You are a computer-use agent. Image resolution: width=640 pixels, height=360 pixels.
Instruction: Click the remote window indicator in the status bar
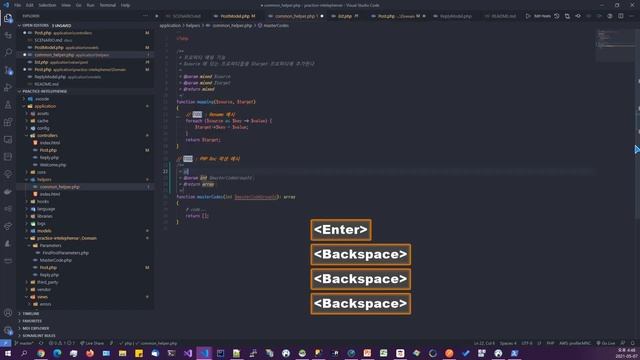tap(5, 343)
